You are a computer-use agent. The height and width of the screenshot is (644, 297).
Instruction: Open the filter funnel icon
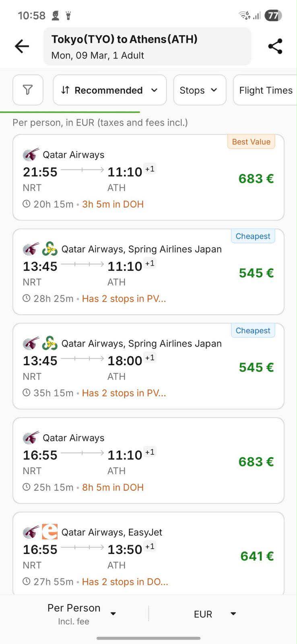pyautogui.click(x=28, y=90)
